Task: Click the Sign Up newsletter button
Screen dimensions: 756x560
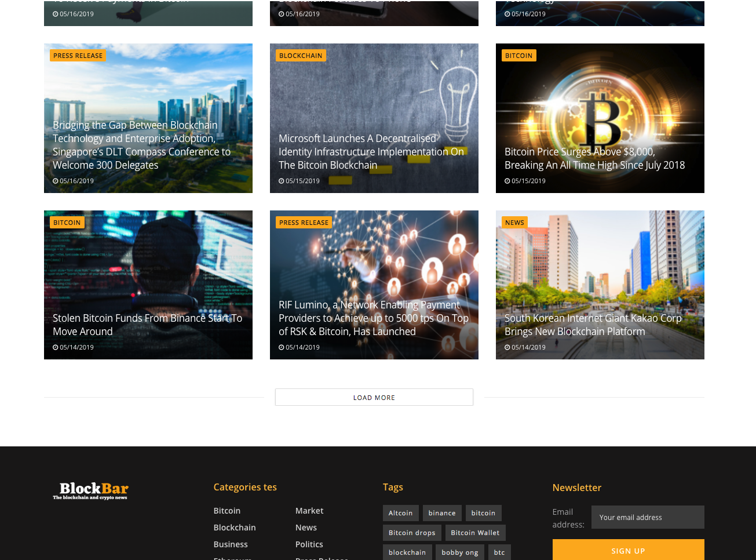Action: [x=629, y=550]
